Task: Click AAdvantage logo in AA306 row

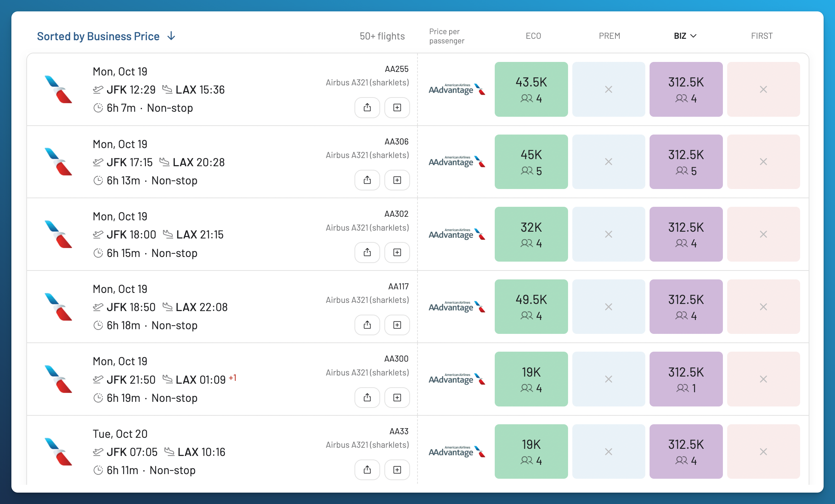Action: (457, 162)
